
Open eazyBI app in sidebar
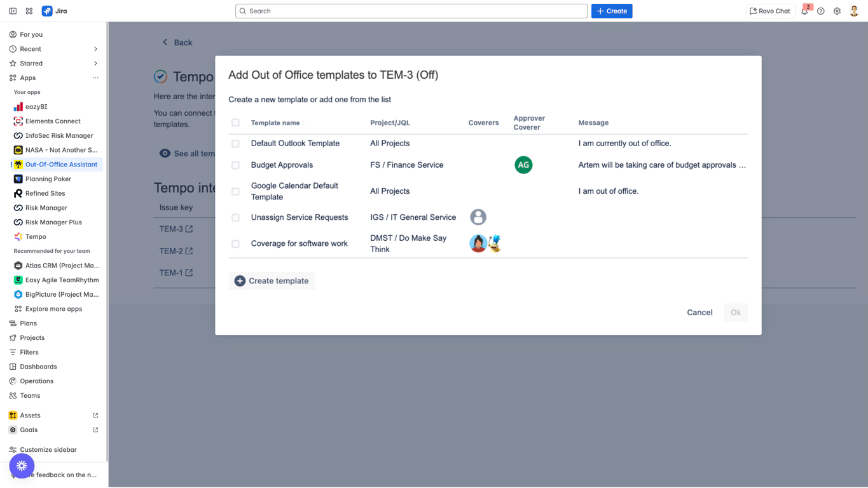click(x=36, y=107)
